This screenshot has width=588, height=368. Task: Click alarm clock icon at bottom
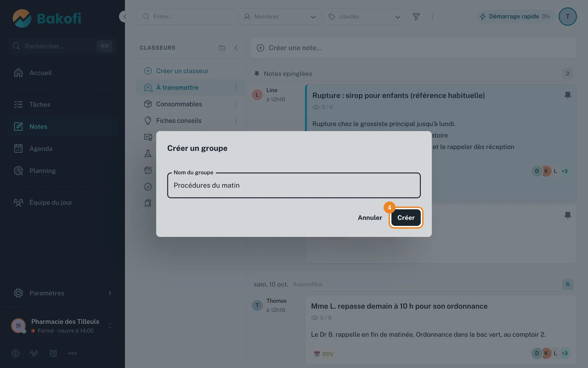coord(53,353)
